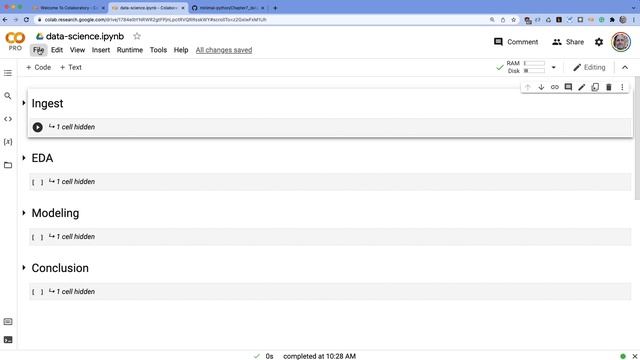The height and width of the screenshot is (360, 640).
Task: Move cell up with arrow icon
Action: click(527, 87)
